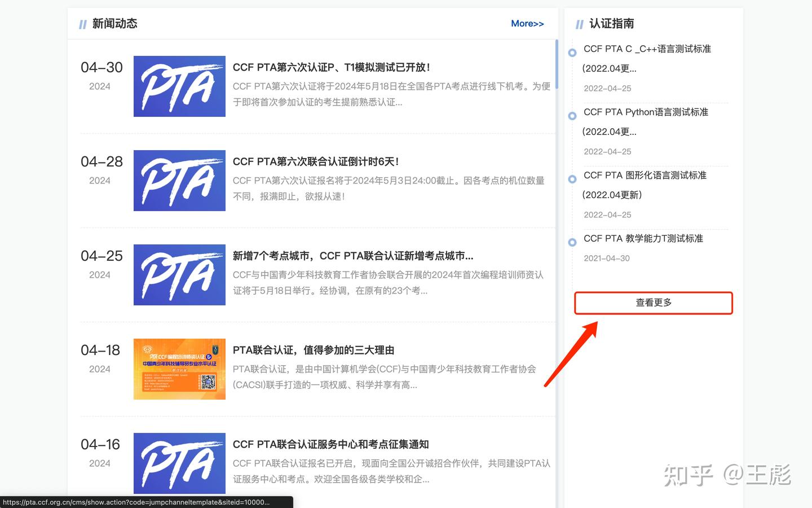Click the bullet marker beside 图形化语言测试标准
Image resolution: width=812 pixels, height=508 pixels.
[572, 179]
